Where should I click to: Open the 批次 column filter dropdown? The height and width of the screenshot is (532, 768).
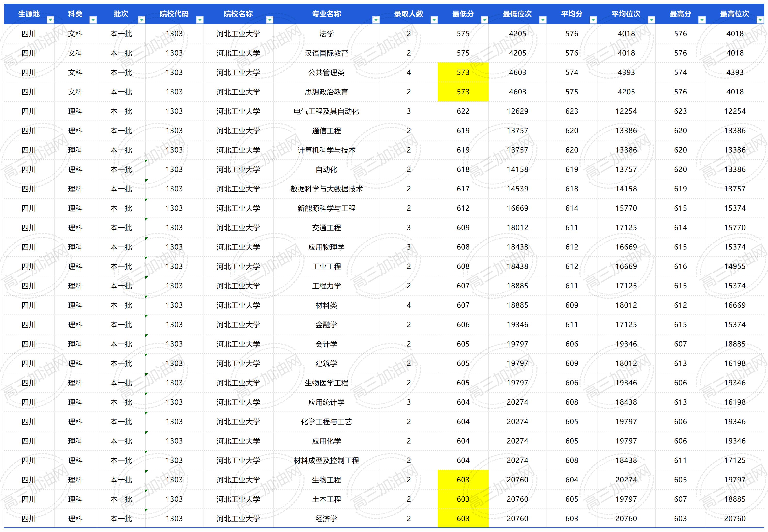pyautogui.click(x=142, y=20)
